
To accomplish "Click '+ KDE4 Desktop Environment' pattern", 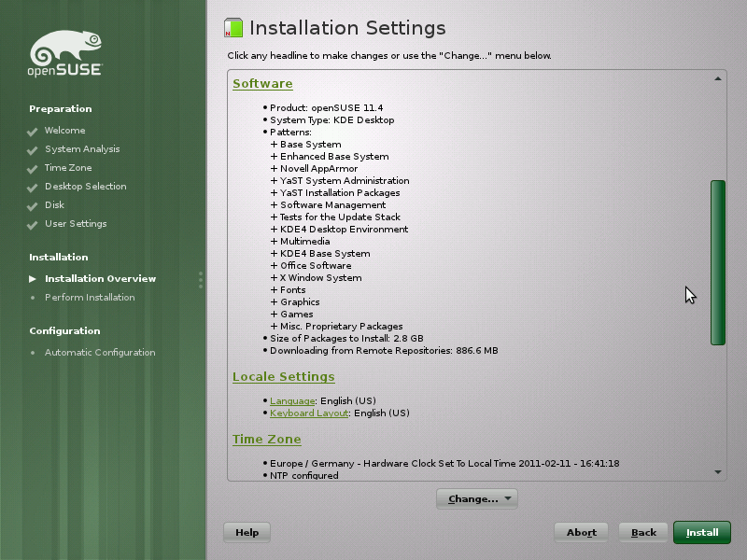I will [x=340, y=229].
